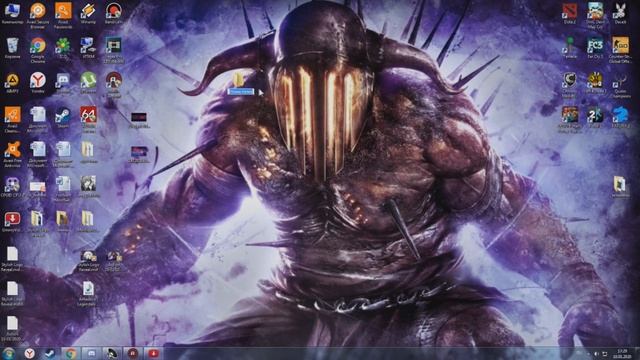640x360 pixels.
Task: Open dark image thumbnail with red text
Action: (x=139, y=120)
